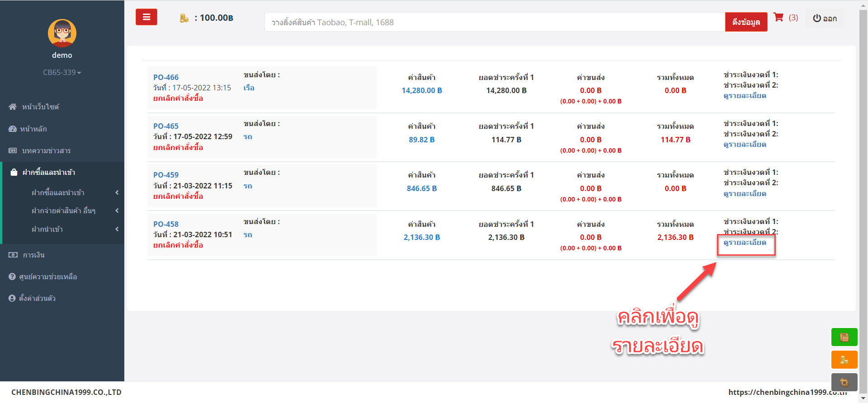Click the ออก logout button
868x403 pixels.
[825, 19]
